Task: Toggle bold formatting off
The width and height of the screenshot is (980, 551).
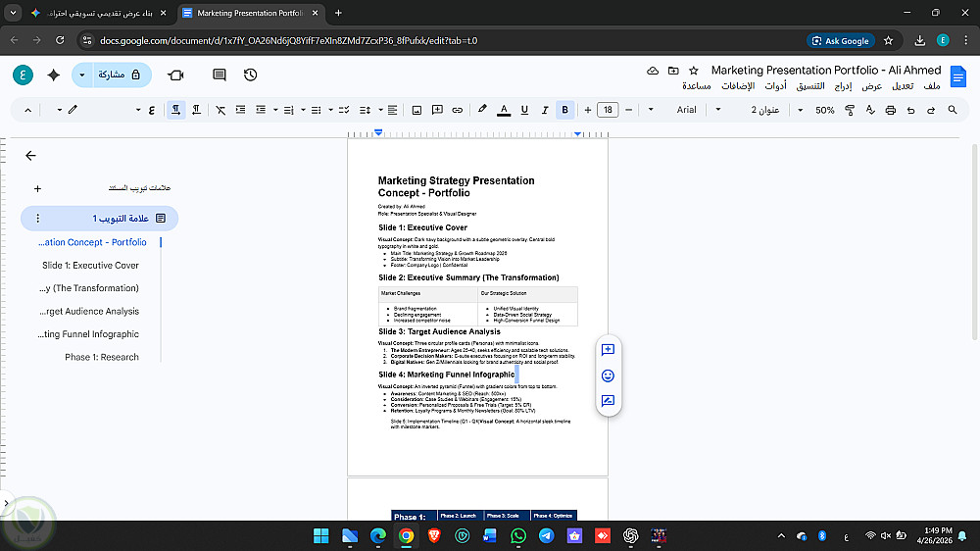Action: 565,110
